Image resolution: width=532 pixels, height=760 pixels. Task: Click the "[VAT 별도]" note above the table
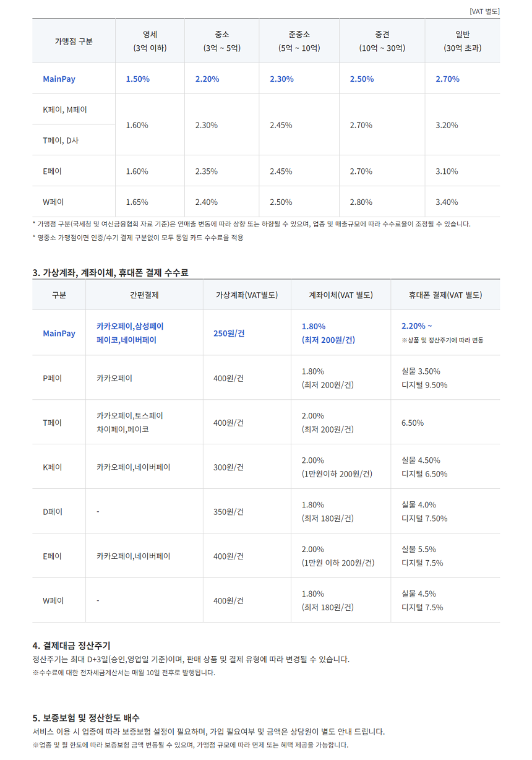[x=484, y=11]
